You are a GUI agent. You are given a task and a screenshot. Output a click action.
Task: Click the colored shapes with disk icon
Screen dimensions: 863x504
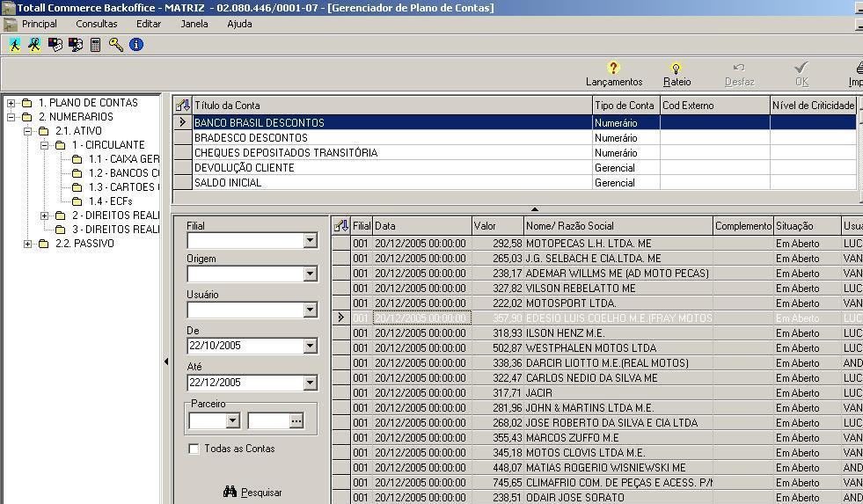point(76,45)
